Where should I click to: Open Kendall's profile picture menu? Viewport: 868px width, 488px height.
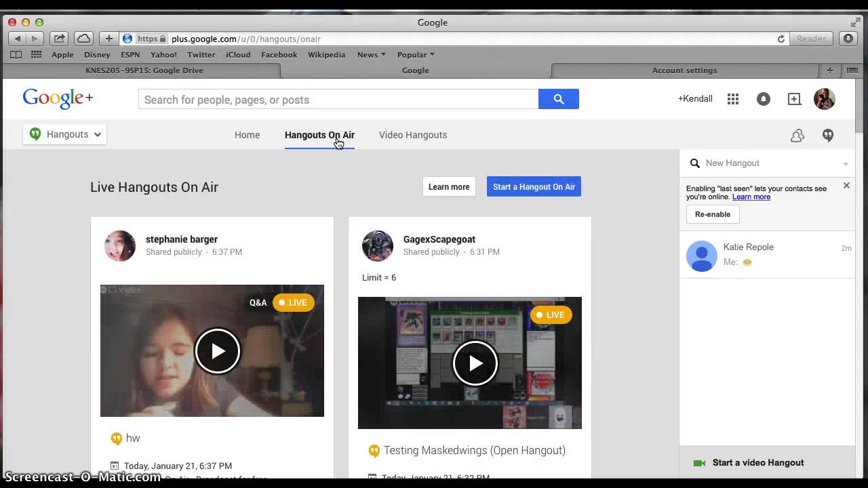tap(825, 99)
